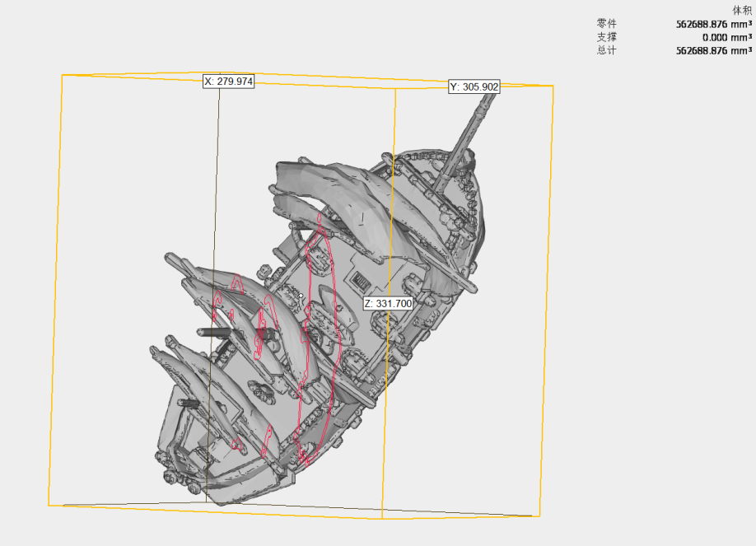Click the 总计 total row label
The width and height of the screenshot is (756, 546).
click(x=606, y=50)
